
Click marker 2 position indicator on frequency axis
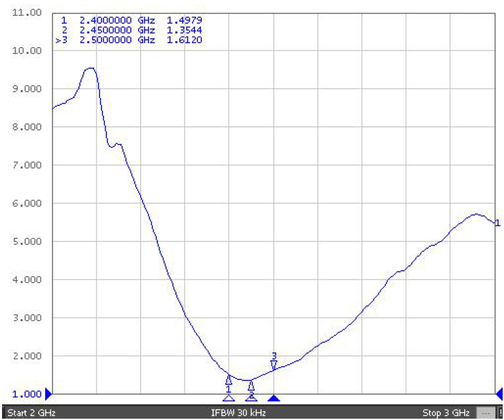pyautogui.click(x=251, y=397)
